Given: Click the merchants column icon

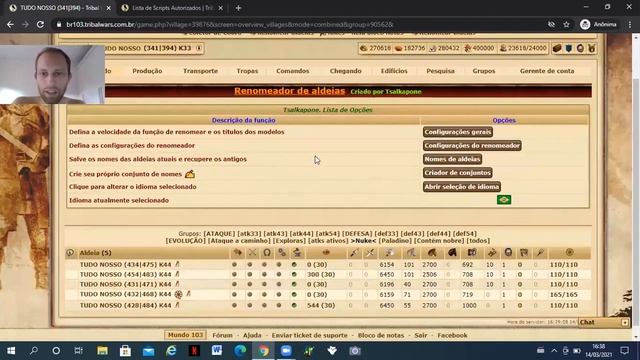Looking at the screenshot, I should pyautogui.click(x=569, y=253).
